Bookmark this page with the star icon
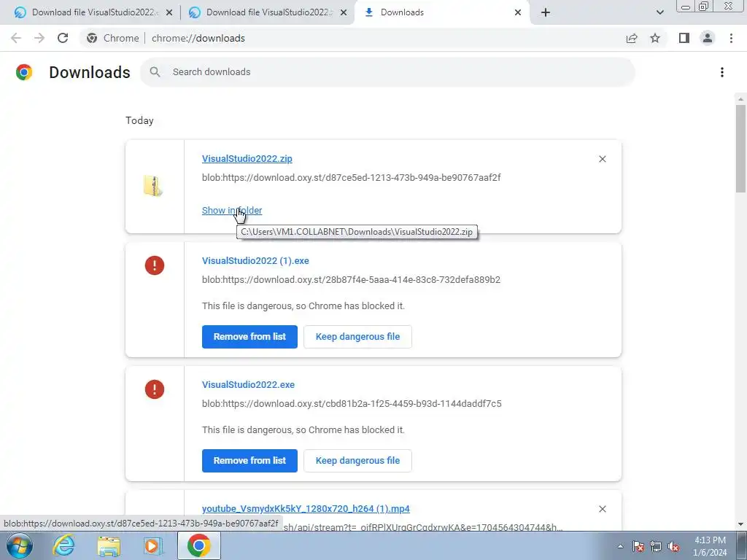 655,38
